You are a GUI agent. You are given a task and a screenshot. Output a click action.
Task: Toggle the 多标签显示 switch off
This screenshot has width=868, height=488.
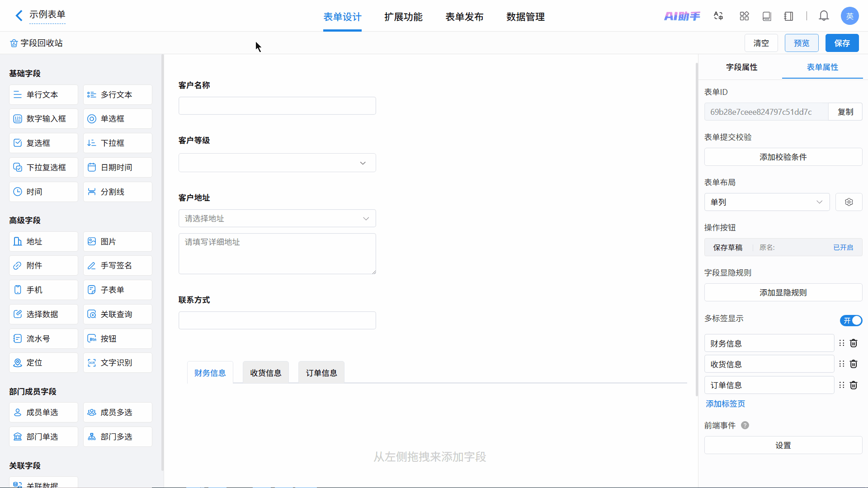coord(851,320)
